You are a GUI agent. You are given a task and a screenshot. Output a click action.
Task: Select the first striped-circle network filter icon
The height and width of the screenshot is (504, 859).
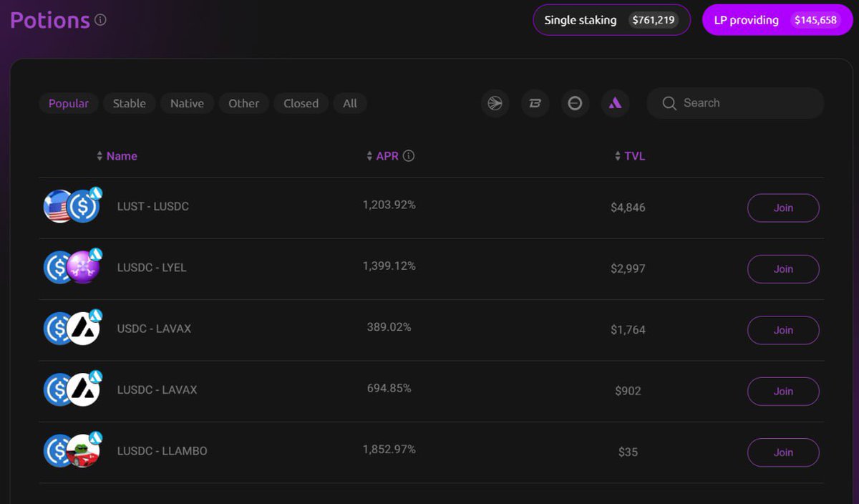coord(495,103)
